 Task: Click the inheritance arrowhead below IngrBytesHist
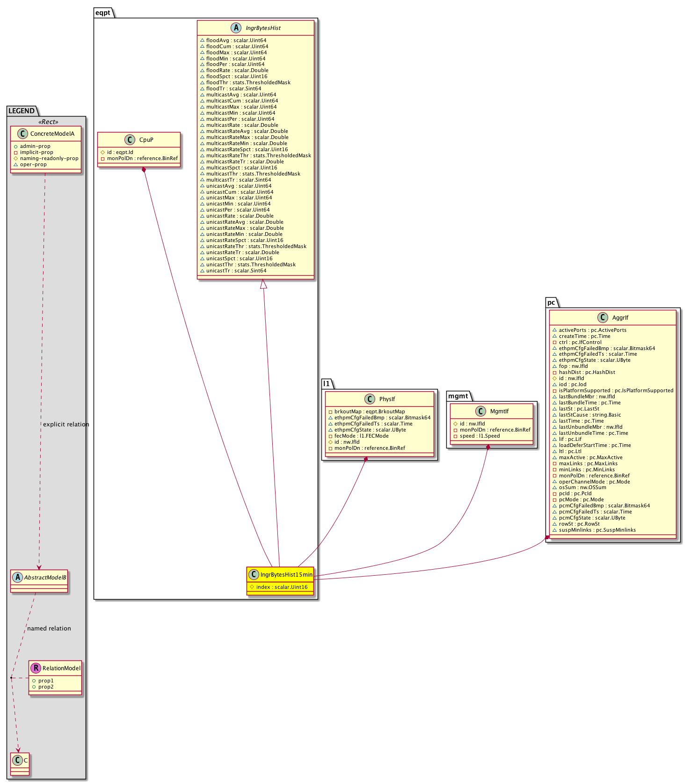click(x=263, y=284)
